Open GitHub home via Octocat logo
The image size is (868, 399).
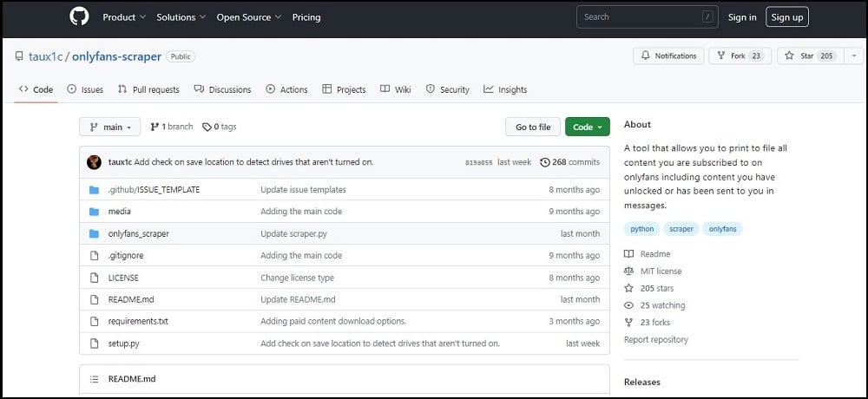point(79,16)
